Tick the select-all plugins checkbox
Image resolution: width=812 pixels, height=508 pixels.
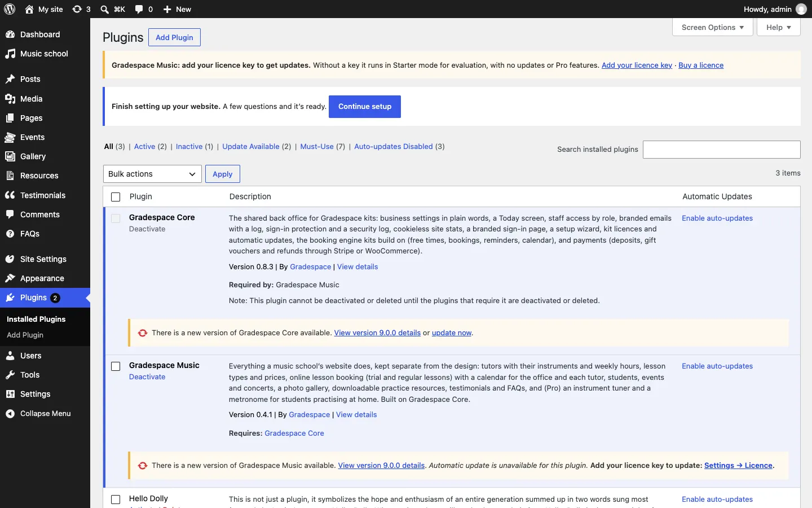(116, 197)
